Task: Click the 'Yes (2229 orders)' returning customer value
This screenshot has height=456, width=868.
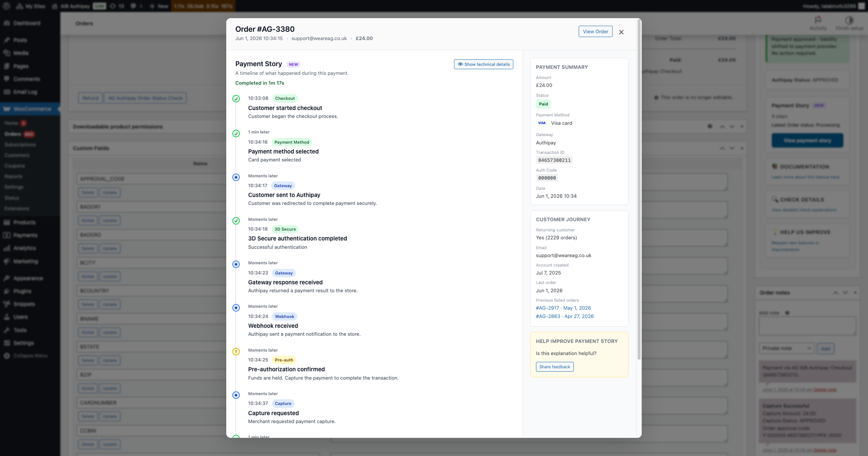Action: pyautogui.click(x=556, y=238)
